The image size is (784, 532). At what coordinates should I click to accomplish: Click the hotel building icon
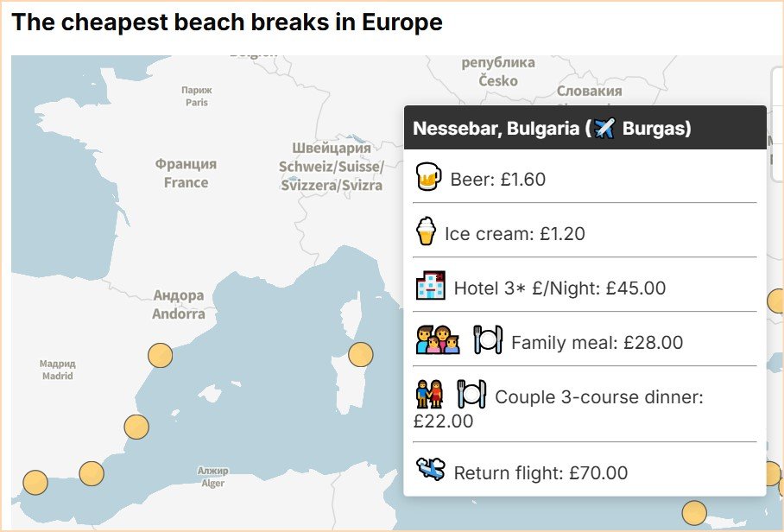point(430,286)
